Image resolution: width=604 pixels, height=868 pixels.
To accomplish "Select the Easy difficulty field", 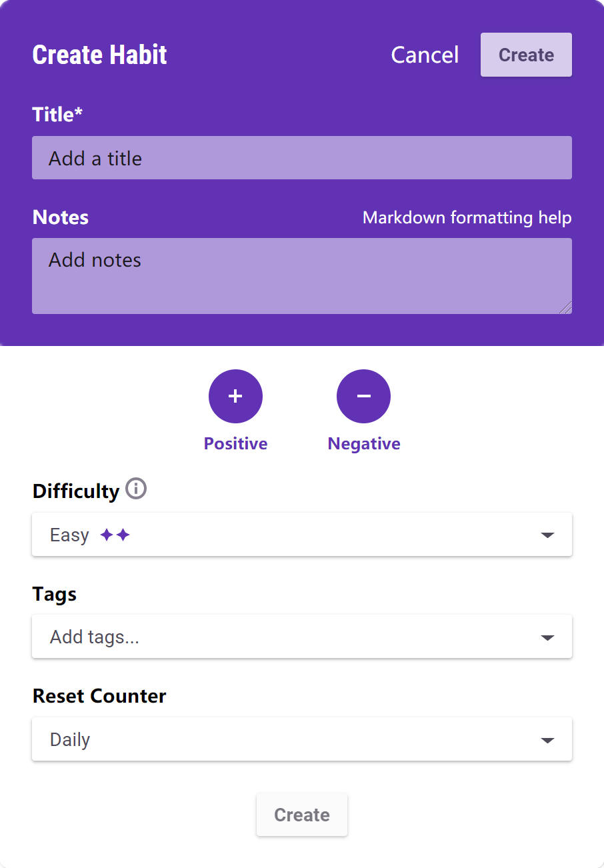I will [280, 535].
